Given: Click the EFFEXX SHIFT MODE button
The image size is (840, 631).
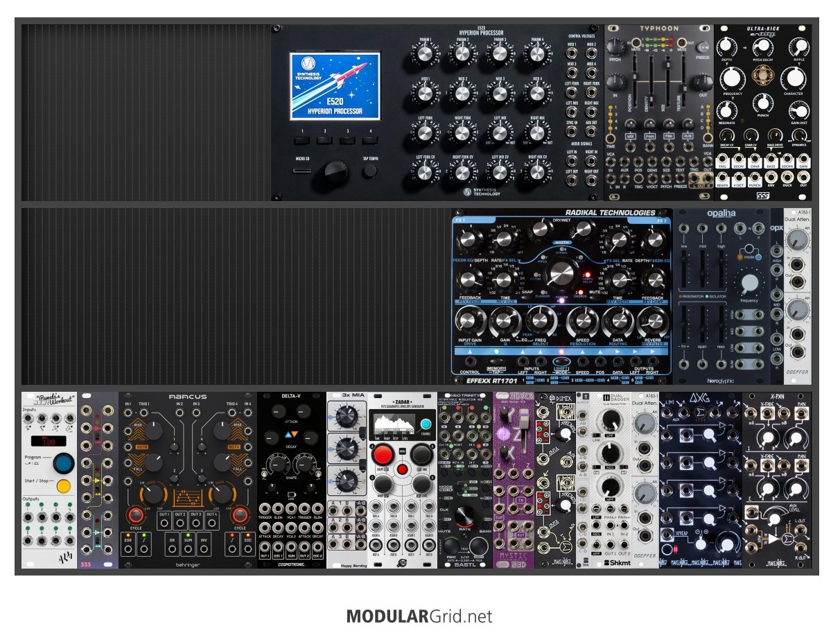Looking at the screenshot, I should coord(561,362).
